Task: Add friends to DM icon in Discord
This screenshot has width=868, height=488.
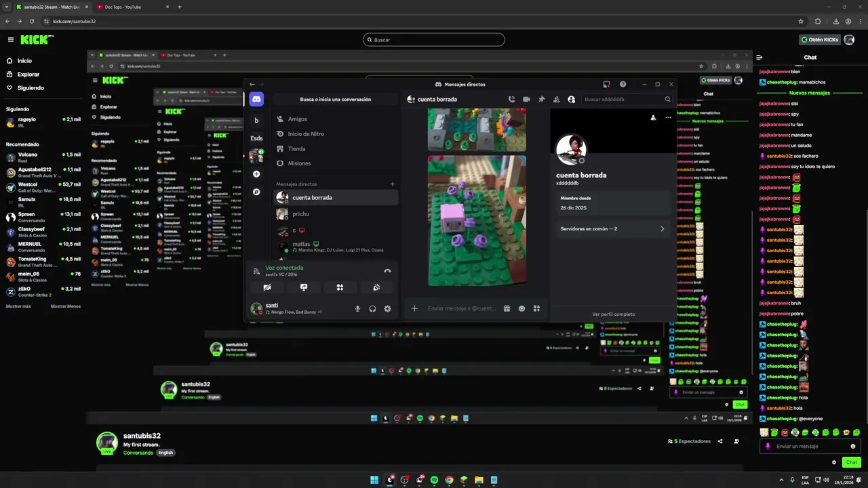Action: [x=556, y=99]
